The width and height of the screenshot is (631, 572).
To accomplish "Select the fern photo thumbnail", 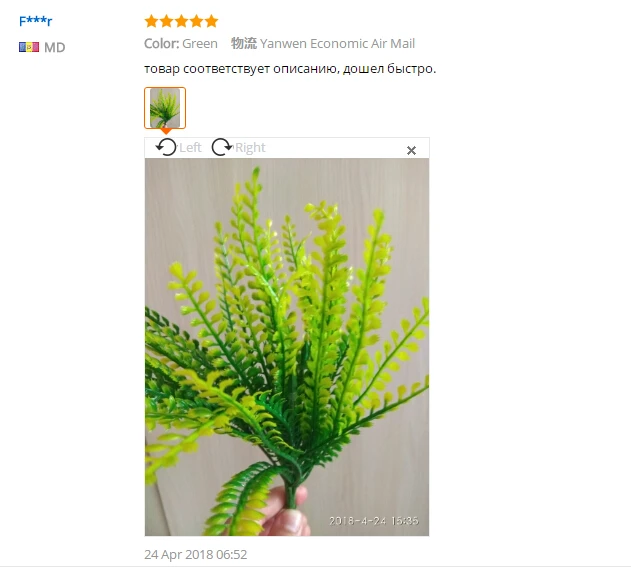I will point(165,108).
